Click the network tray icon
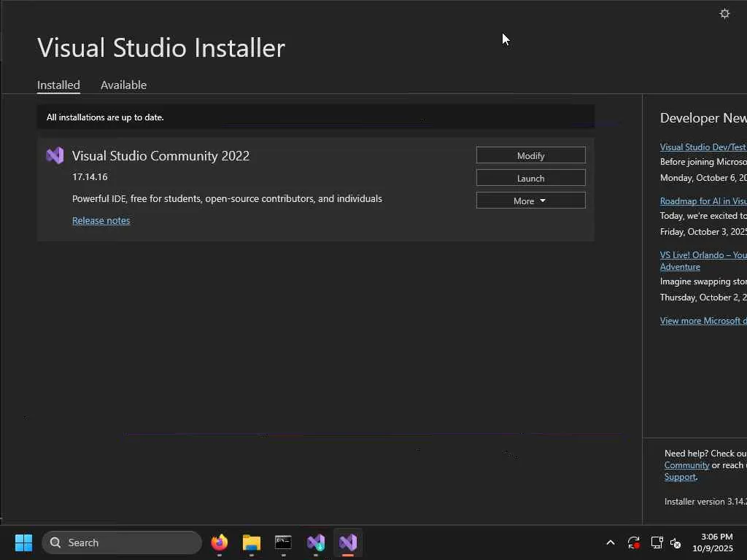This screenshot has height=560, width=747. 657,542
